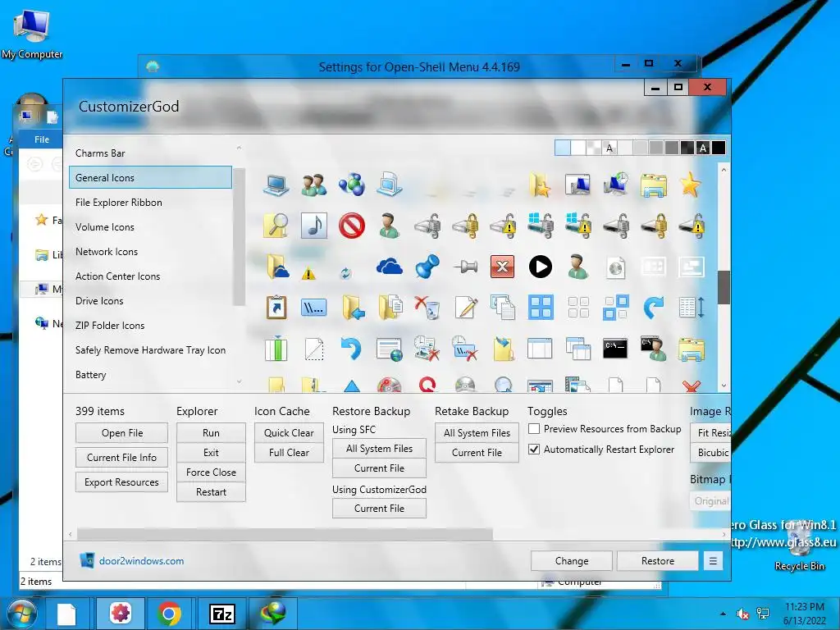This screenshot has width=840, height=630.
Task: Click the Change button
Action: click(x=572, y=561)
